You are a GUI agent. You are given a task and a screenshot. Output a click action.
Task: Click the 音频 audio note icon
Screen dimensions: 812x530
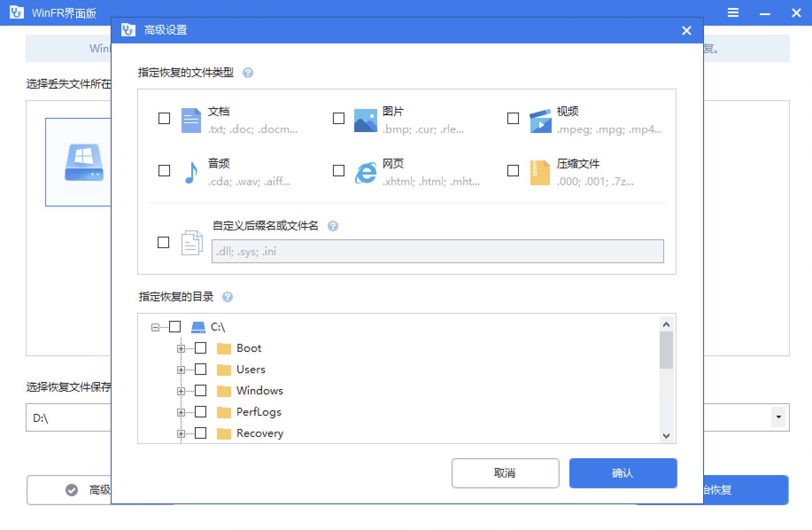click(x=191, y=172)
